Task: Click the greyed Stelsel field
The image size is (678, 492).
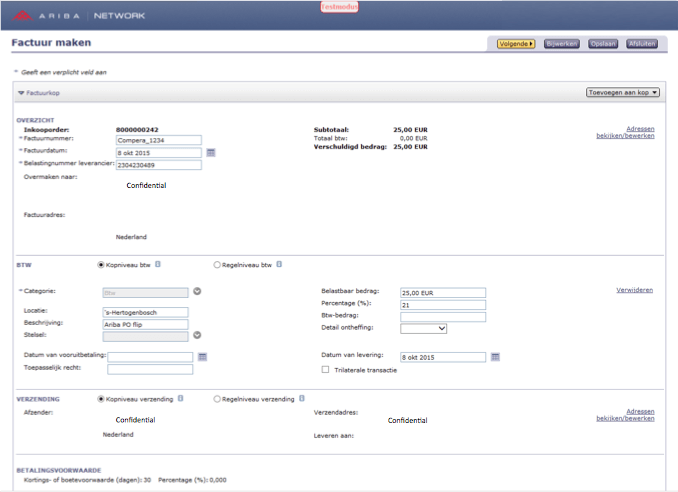Action: coord(145,336)
